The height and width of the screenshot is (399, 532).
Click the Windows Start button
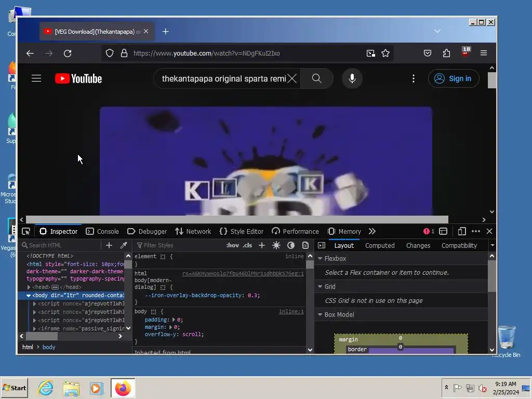(14, 388)
